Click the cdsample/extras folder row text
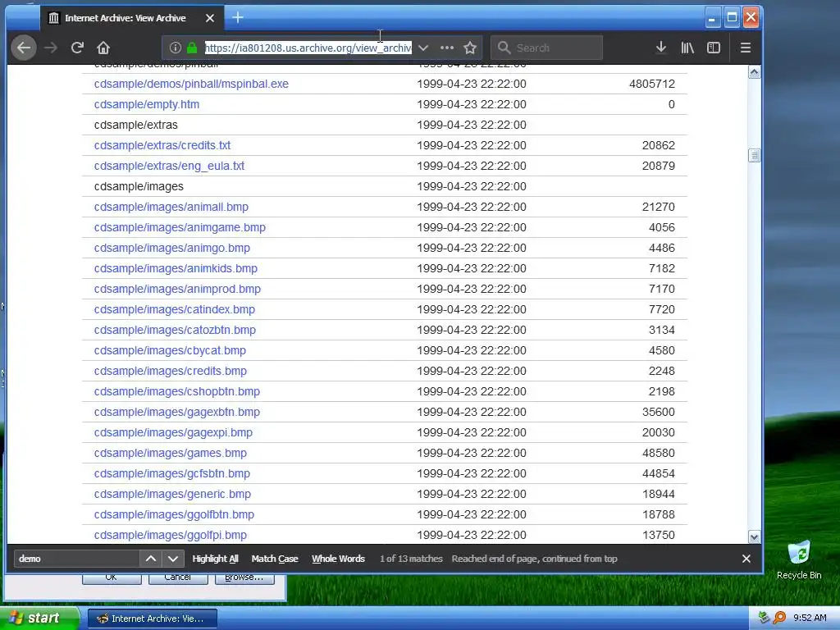Screen dimensions: 840x630 tap(135, 125)
